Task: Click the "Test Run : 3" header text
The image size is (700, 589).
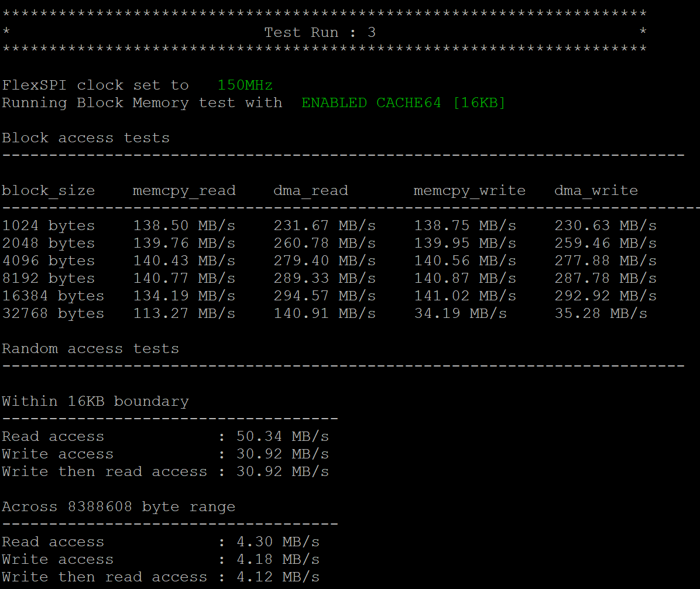Action: click(x=320, y=33)
